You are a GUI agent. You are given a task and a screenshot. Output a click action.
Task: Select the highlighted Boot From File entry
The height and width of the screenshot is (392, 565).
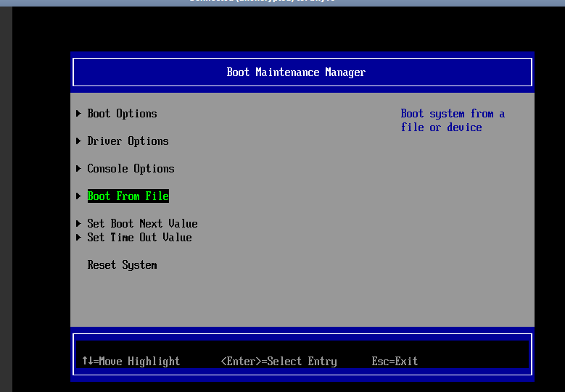click(x=128, y=196)
